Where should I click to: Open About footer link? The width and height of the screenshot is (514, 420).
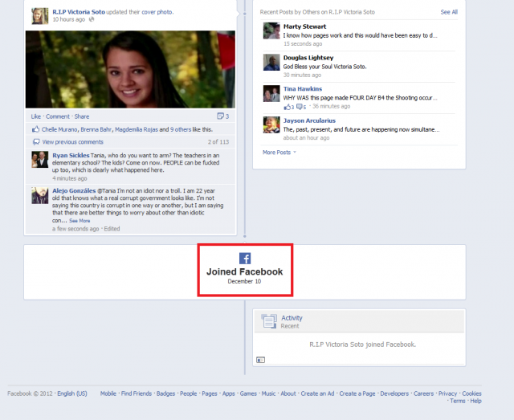pos(288,393)
